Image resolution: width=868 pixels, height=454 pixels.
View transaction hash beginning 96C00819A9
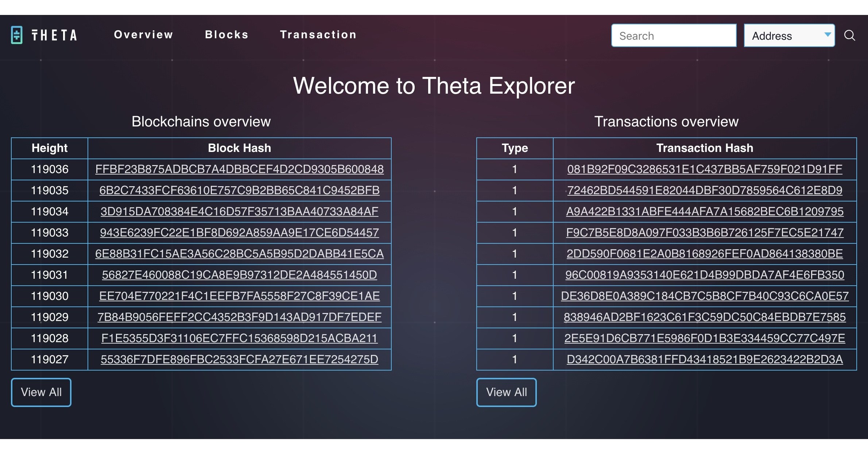(x=704, y=275)
